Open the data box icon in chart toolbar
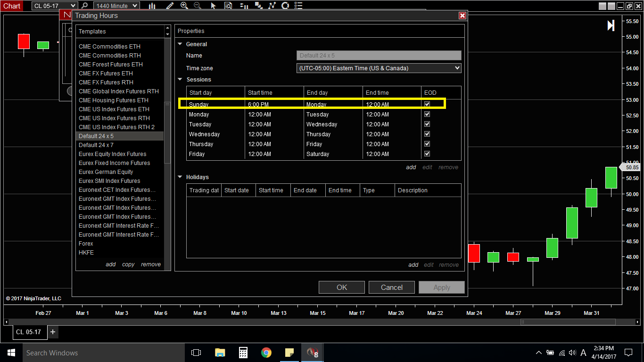 (x=228, y=6)
